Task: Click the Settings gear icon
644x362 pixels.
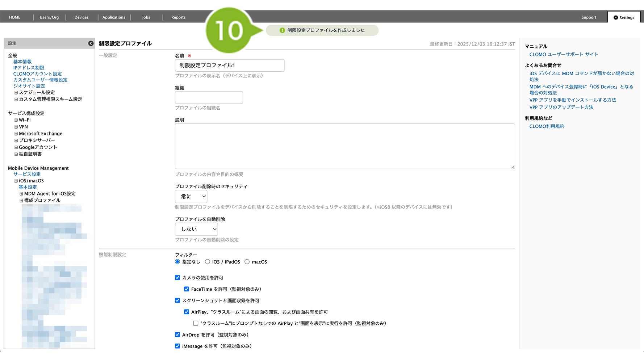Action: [615, 17]
